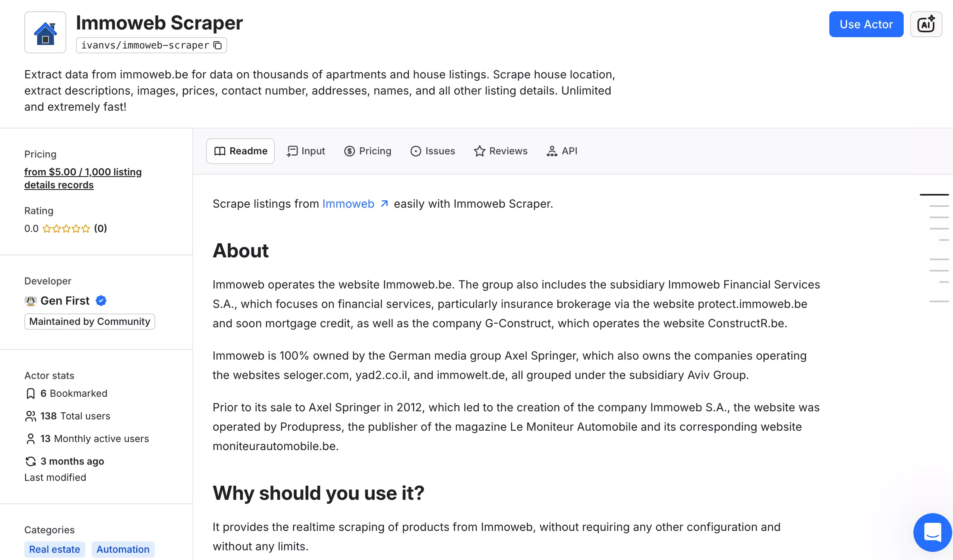Click the external link arrow after Immoweb
Screen dimensions: 953x560
pos(384,204)
